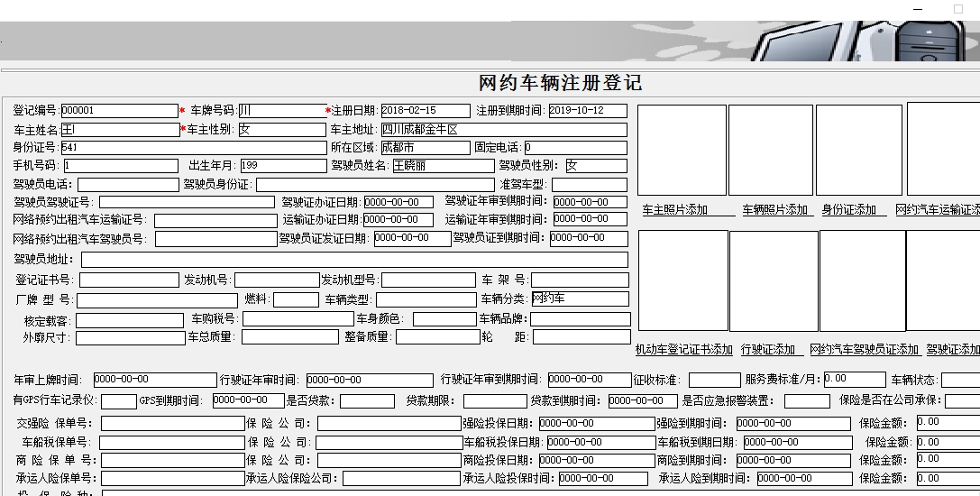Screen dimensions: 980x496
Task: Select the 机动车登记证书添加 link
Action: pyautogui.click(x=683, y=350)
